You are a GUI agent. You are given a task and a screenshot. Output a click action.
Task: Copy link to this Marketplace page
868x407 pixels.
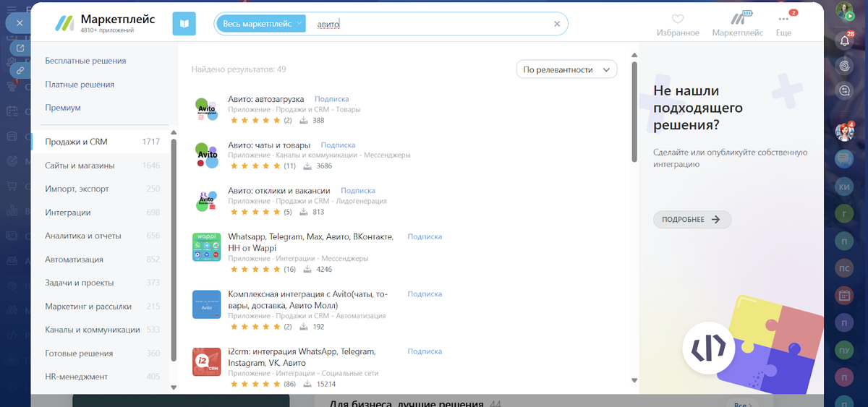[x=20, y=70]
